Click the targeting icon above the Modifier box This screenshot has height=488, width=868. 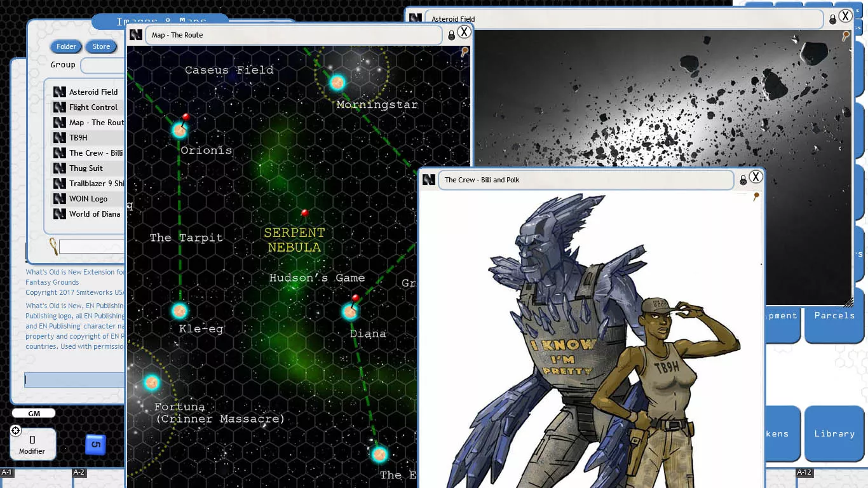tap(16, 431)
